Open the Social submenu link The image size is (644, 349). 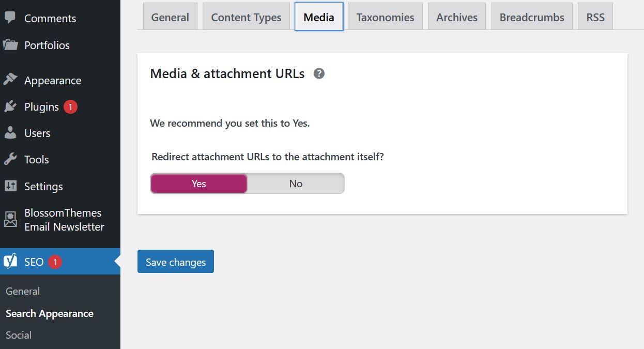(19, 335)
